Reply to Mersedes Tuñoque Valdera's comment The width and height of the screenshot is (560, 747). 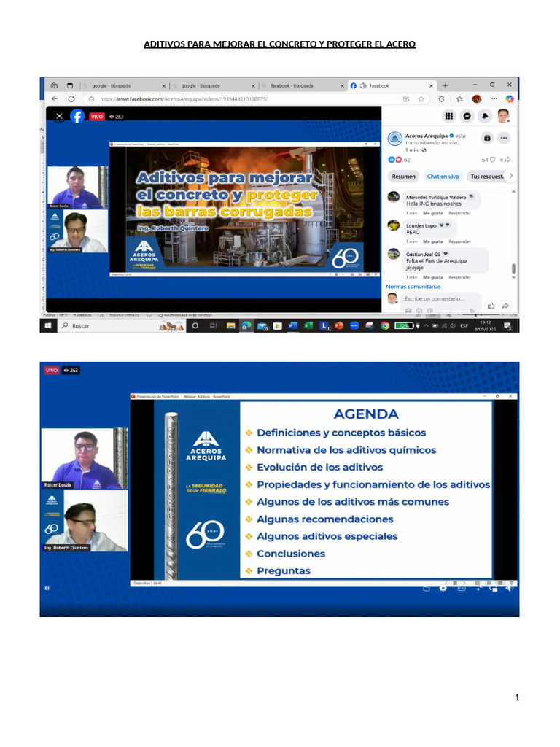[x=459, y=214]
